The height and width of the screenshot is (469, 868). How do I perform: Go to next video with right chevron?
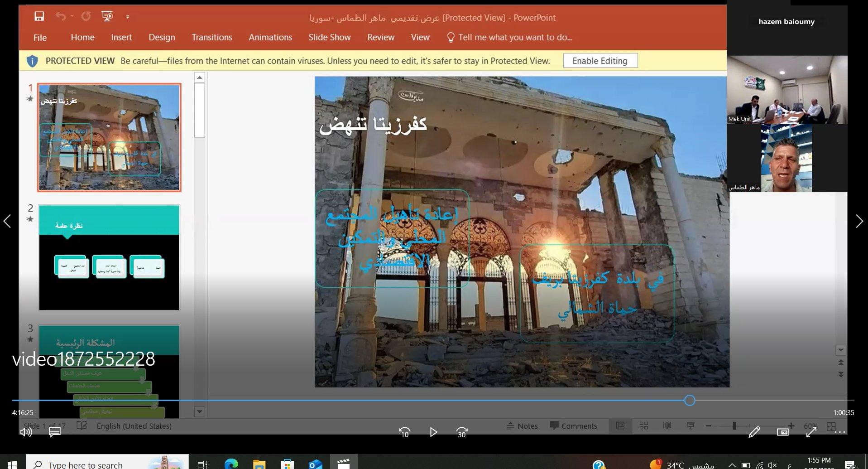coord(859,221)
